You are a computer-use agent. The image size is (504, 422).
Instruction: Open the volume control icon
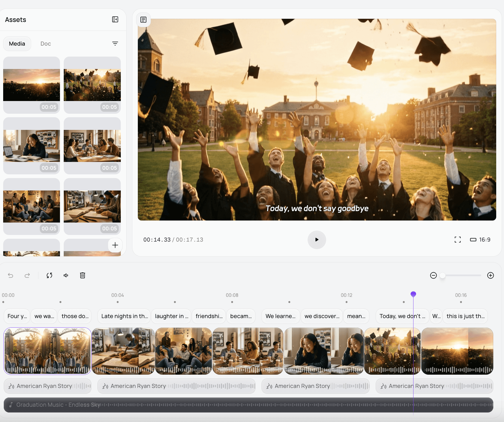click(66, 275)
